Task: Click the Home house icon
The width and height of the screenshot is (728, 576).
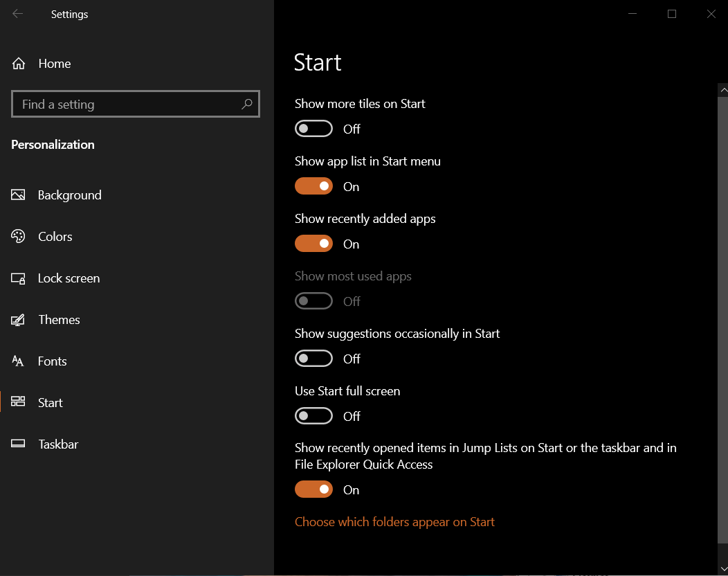Action: click(x=19, y=63)
